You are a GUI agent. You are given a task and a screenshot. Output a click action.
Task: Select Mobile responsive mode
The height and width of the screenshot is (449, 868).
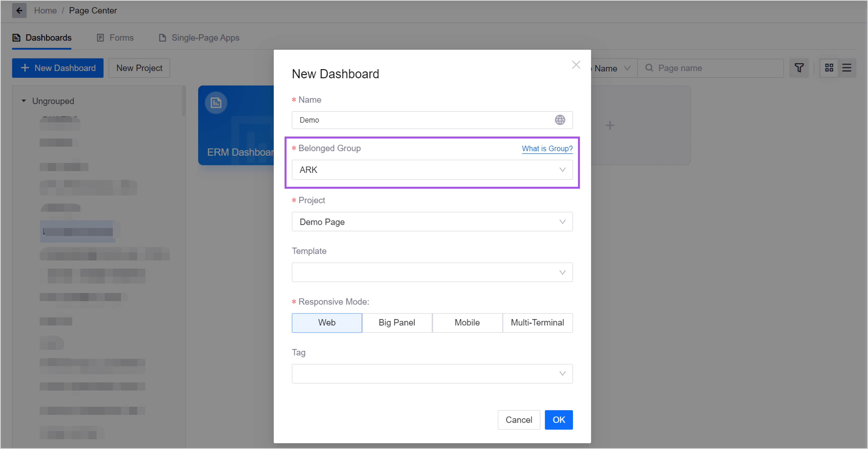[467, 323]
